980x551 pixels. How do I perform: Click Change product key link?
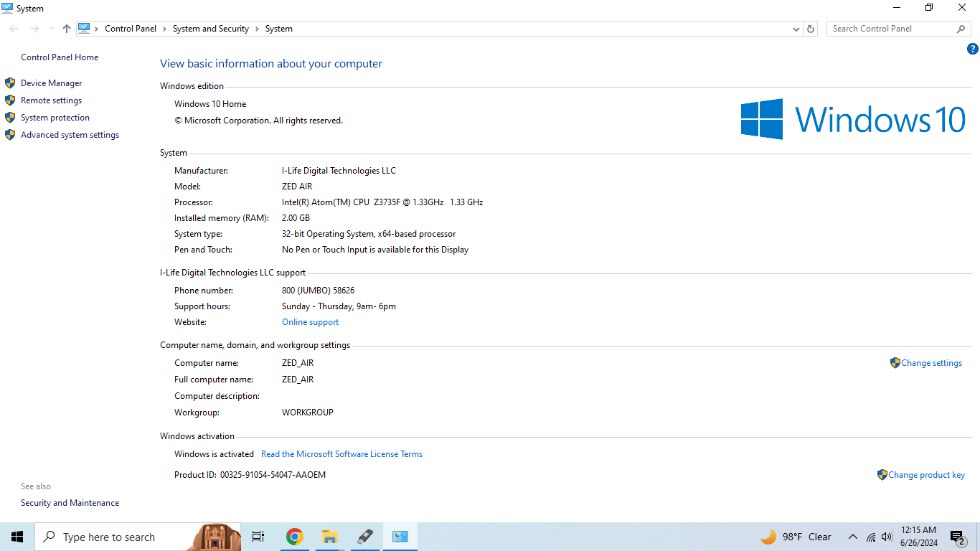(927, 475)
